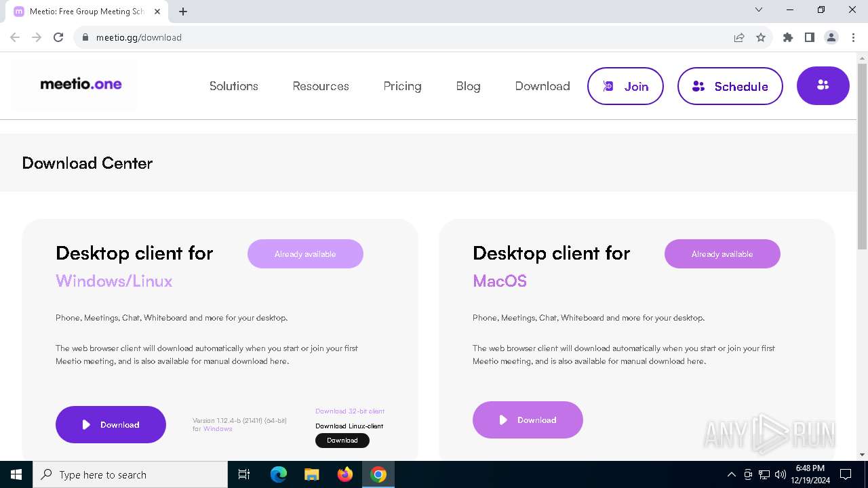Image resolution: width=868 pixels, height=488 pixels.
Task: Reload the page with the refresh icon
Action: click(58, 37)
